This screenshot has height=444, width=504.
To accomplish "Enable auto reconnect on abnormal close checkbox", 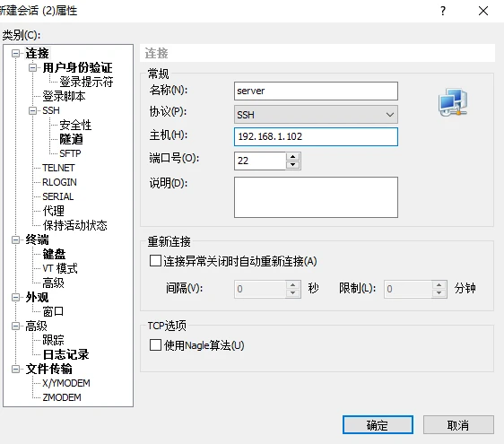I will coord(155,261).
